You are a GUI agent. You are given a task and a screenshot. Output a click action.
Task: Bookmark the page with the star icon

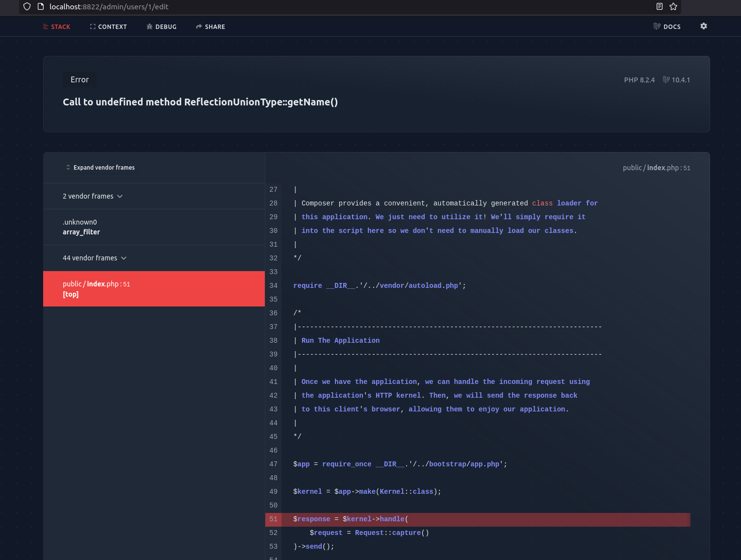pos(673,7)
